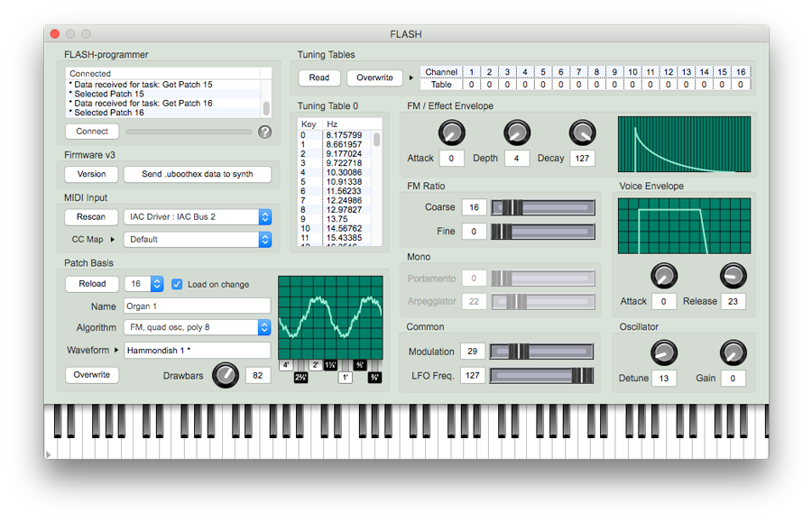The image size is (812, 521).
Task: Click Send .uboothex data to synth
Action: (x=197, y=174)
